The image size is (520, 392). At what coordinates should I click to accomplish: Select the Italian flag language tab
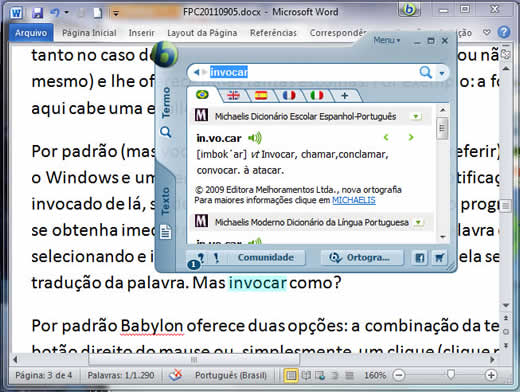coord(317,95)
